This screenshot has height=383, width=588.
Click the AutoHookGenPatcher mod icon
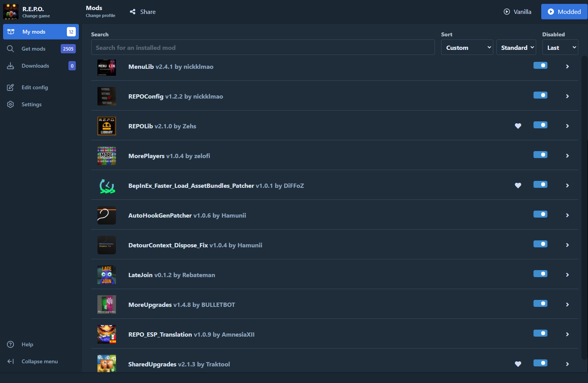click(107, 215)
